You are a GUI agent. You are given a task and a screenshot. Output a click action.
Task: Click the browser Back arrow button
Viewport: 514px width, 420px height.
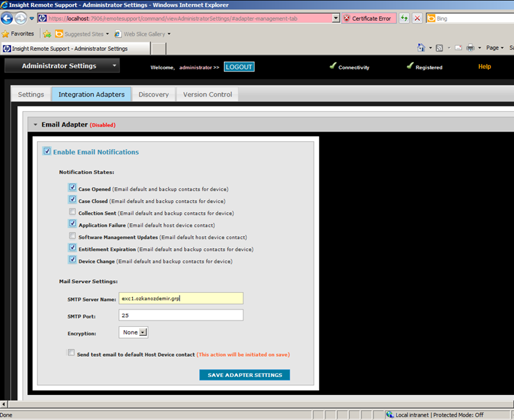click(7, 18)
